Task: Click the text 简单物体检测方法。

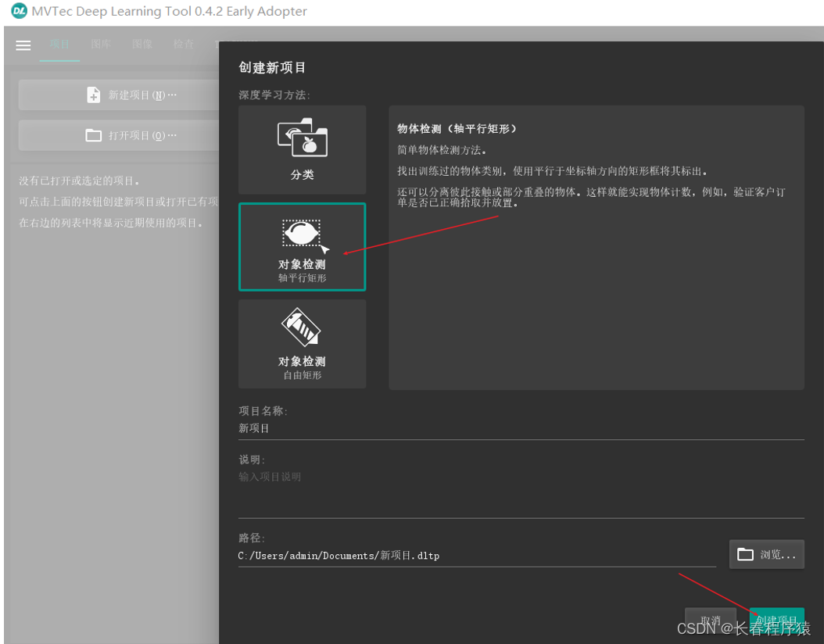Action: click(442, 150)
